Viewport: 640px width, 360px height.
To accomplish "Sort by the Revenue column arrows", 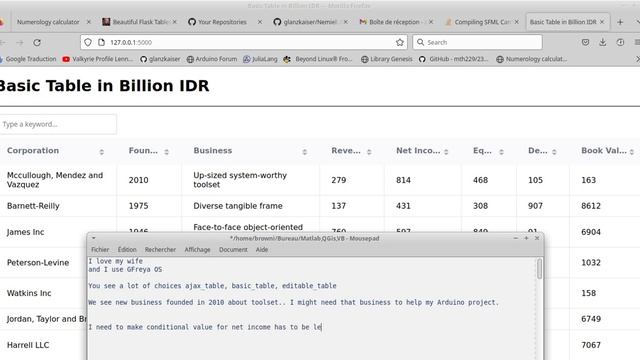I will (x=369, y=152).
